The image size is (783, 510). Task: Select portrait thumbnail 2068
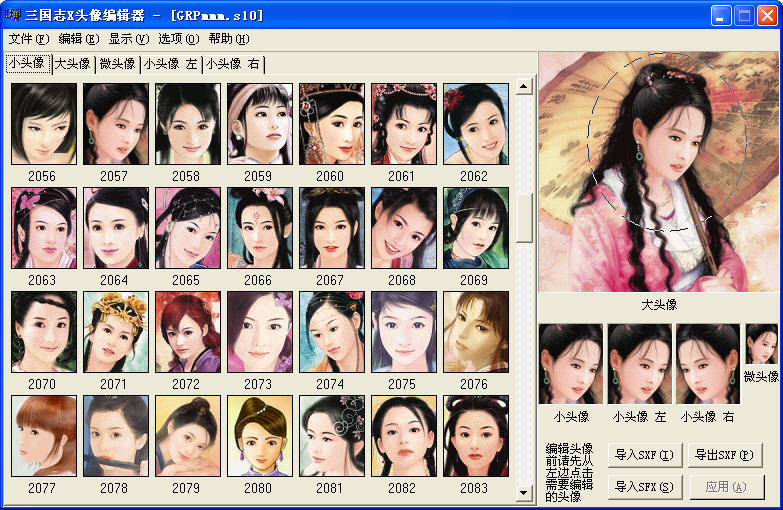pyautogui.click(x=403, y=228)
